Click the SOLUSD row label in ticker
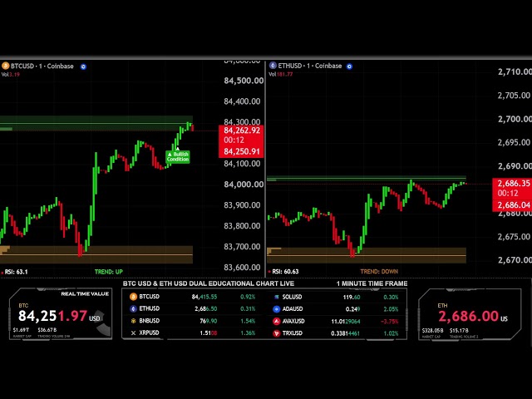The height and width of the screenshot is (399, 532). (x=292, y=298)
